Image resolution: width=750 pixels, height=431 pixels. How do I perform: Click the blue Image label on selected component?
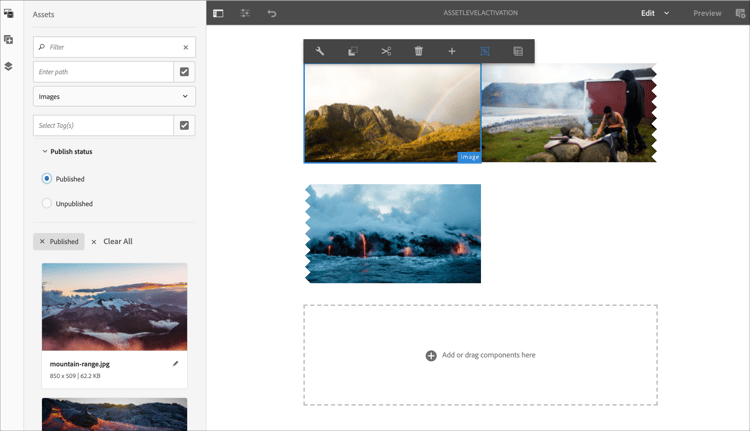tap(469, 157)
